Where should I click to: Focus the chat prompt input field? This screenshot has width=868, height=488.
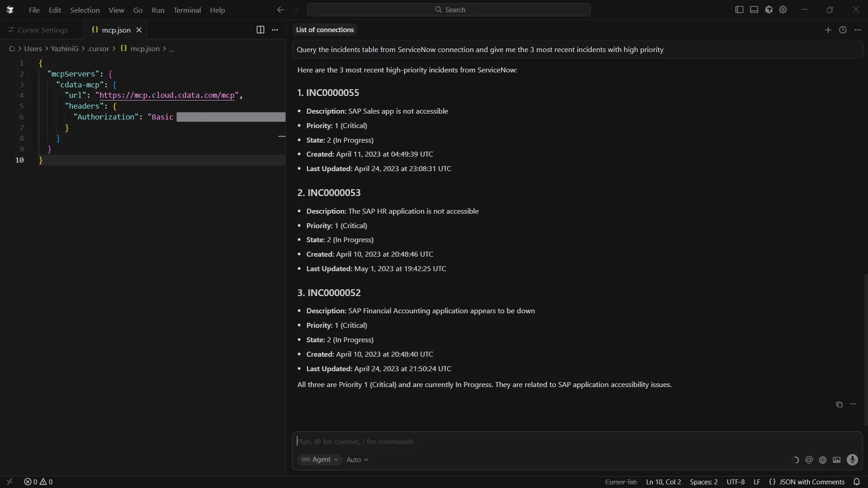point(543,441)
